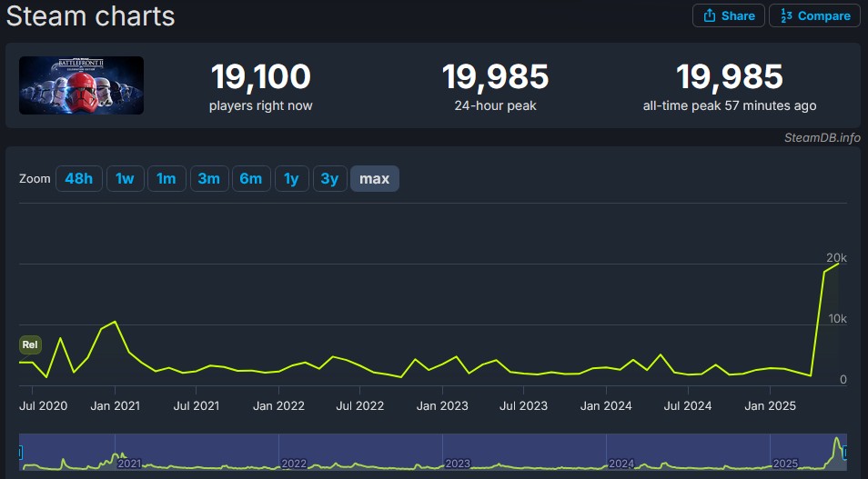Click the 2024 label in navigator
Screen dimensions: 868x479
621,464
